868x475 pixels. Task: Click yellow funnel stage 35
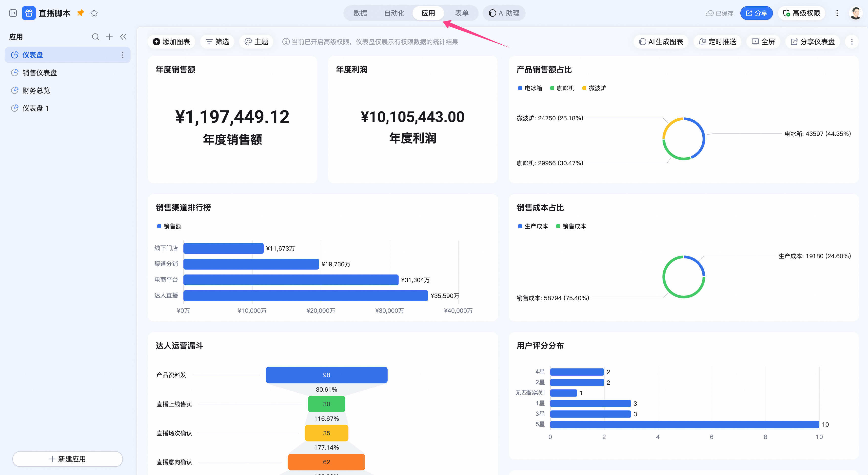pos(327,433)
